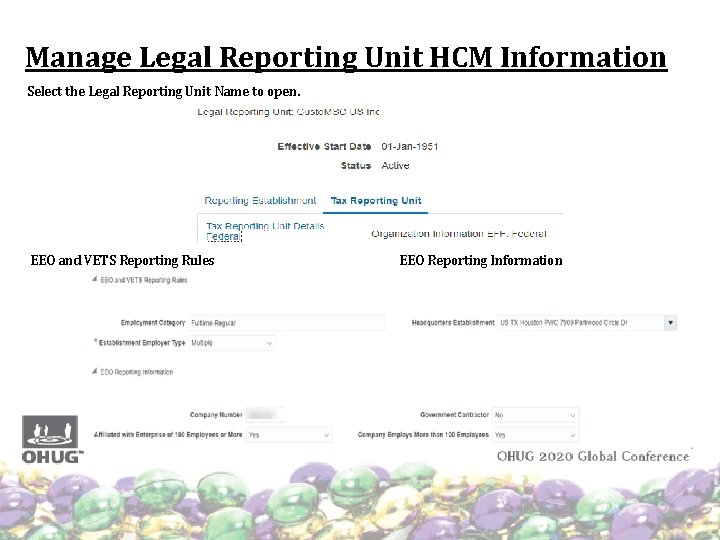
Task: Open the Affiliated with Enterprise dropdown
Action: coord(289,435)
